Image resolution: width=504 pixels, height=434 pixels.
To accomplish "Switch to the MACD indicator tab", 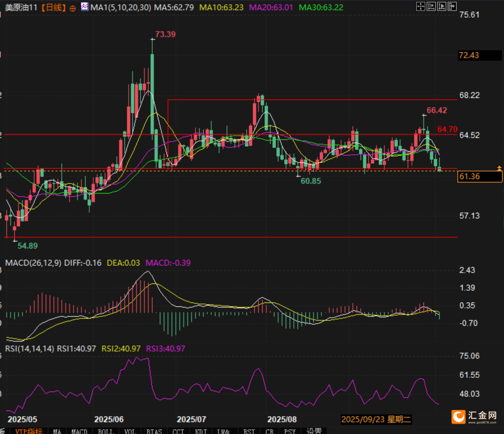I will 79,431.
